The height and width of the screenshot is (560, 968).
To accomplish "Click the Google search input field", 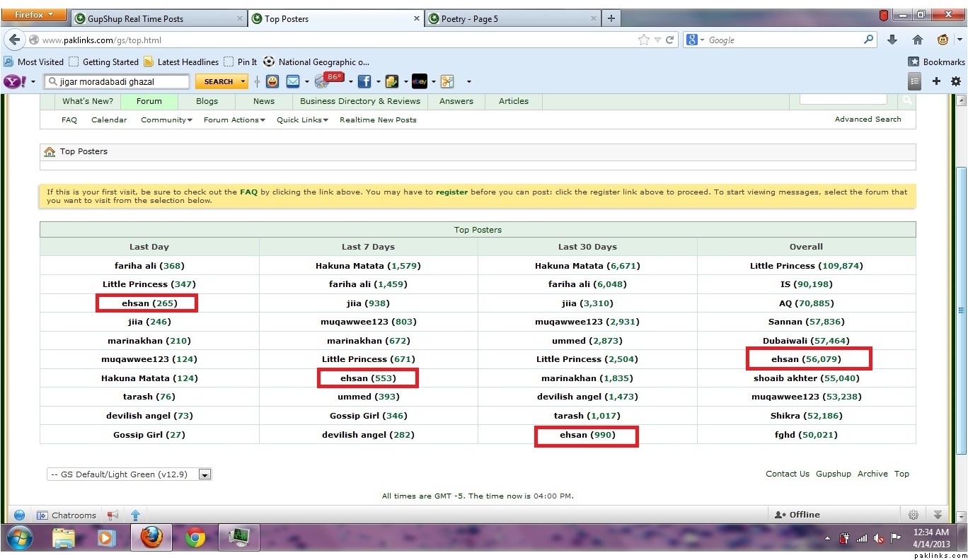I will pos(783,40).
